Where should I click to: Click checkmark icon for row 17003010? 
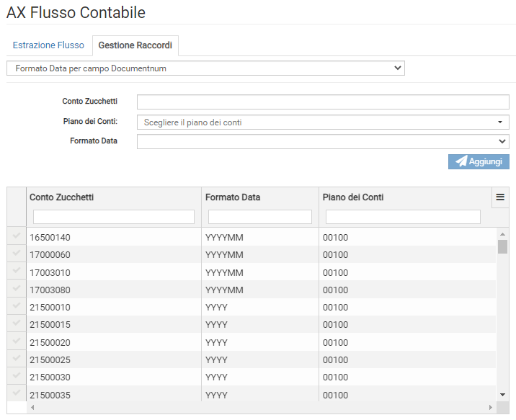pos(17,272)
